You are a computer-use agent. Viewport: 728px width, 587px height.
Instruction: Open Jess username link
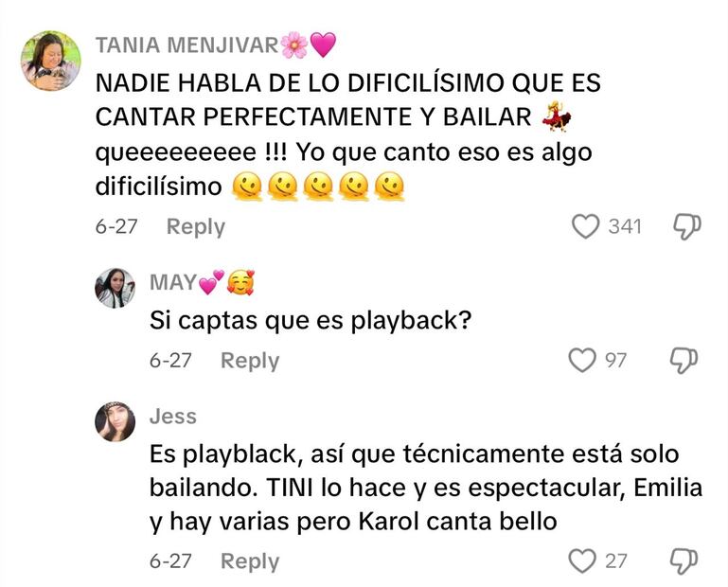pyautogui.click(x=173, y=416)
